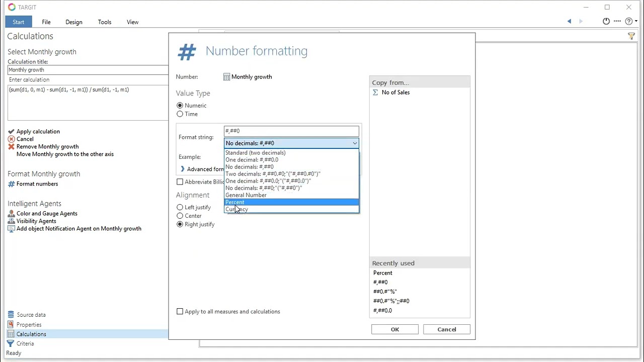Click the Cancel circle-x icon in Calculations panel
The height and width of the screenshot is (362, 644).
[11, 139]
